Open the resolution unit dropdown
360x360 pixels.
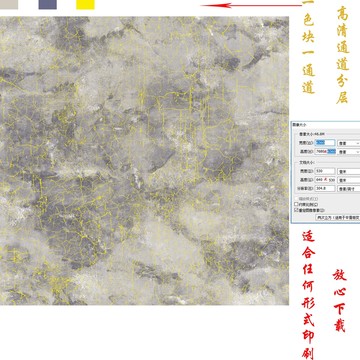(349, 189)
